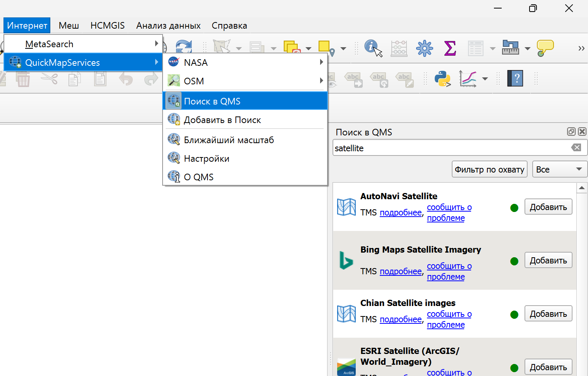Click the undo arrow icon
This screenshot has height=376, width=588.
pos(126,79)
